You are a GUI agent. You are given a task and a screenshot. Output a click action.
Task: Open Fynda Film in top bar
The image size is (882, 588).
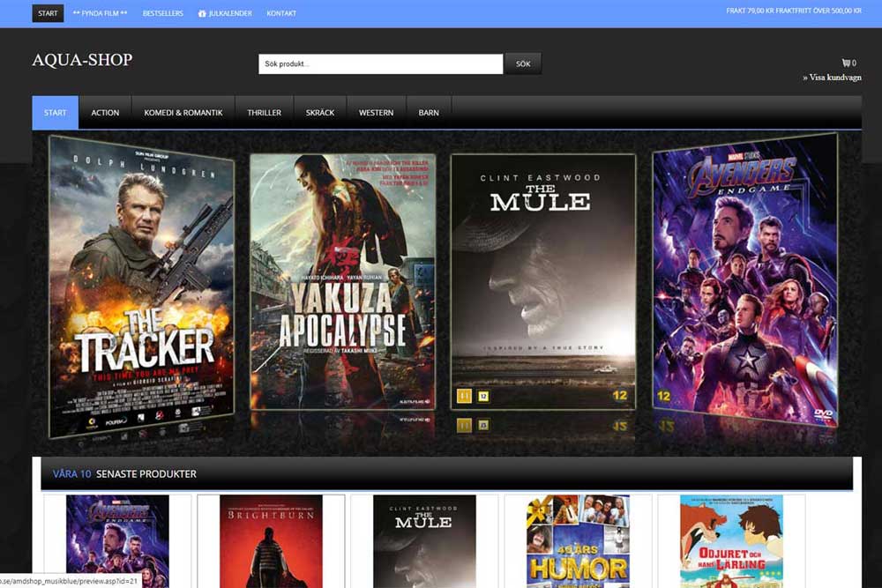point(101,13)
